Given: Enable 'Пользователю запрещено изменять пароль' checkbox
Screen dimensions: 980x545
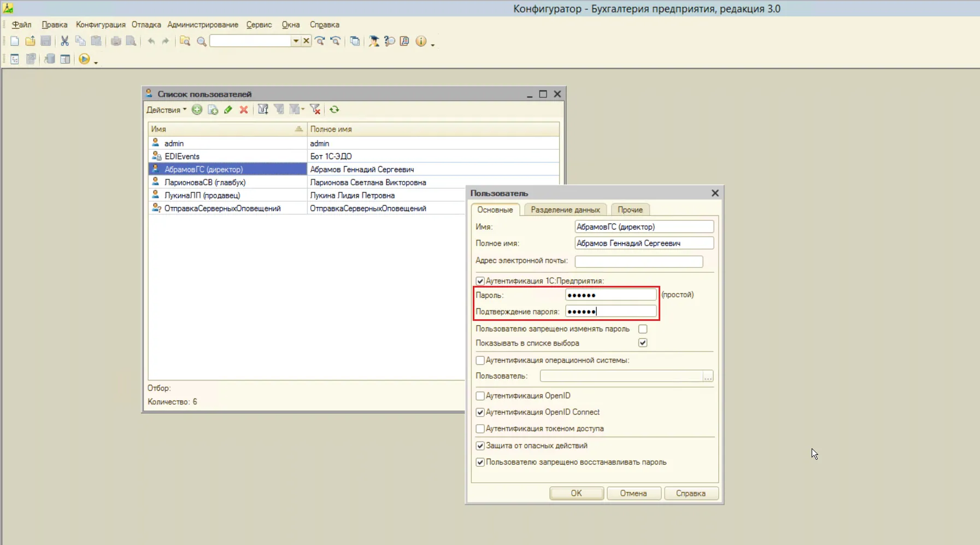Looking at the screenshot, I should click(x=643, y=329).
